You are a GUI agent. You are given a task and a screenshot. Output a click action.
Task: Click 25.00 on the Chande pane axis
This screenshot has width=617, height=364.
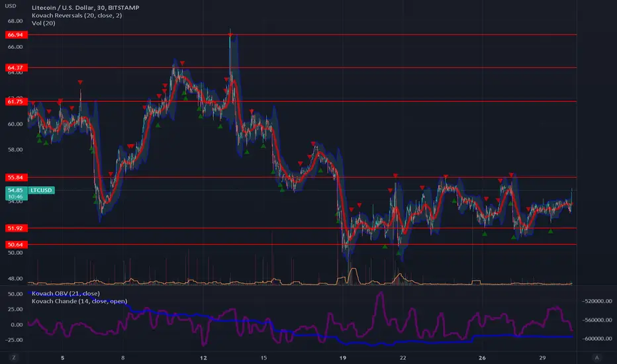(15, 309)
